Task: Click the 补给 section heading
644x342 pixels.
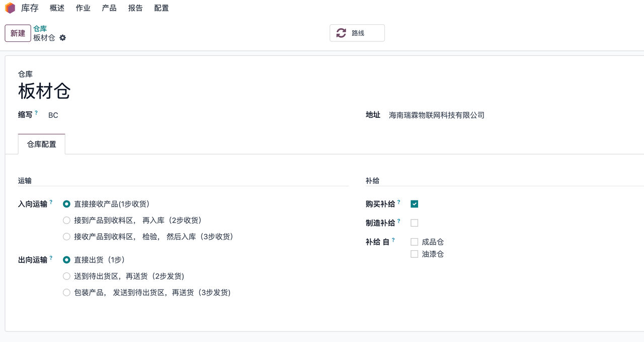Action: (x=372, y=180)
